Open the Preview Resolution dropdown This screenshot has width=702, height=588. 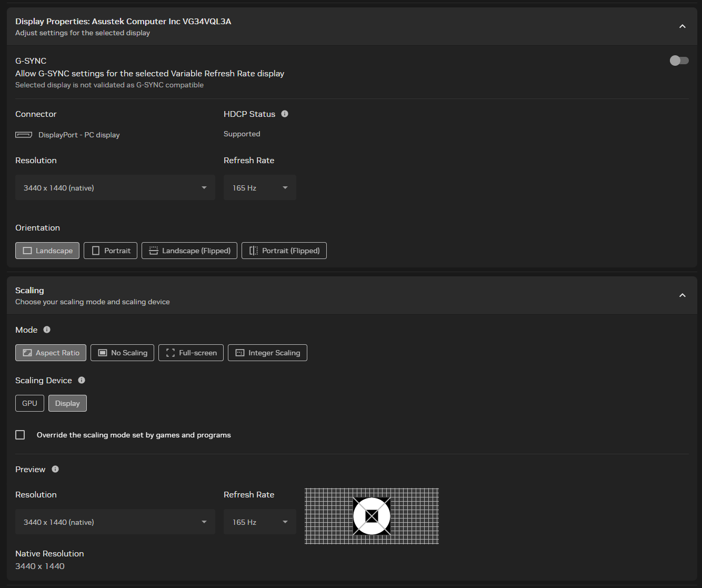coord(115,522)
